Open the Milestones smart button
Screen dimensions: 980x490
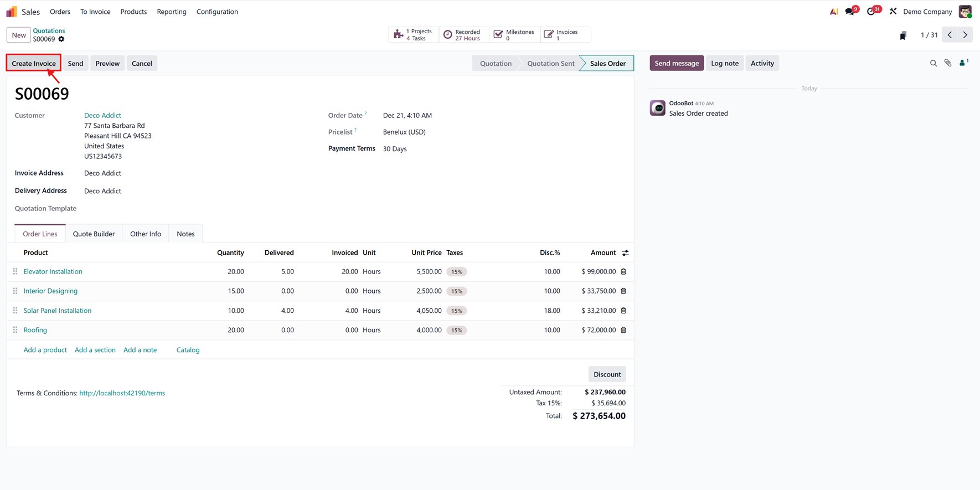click(x=514, y=35)
